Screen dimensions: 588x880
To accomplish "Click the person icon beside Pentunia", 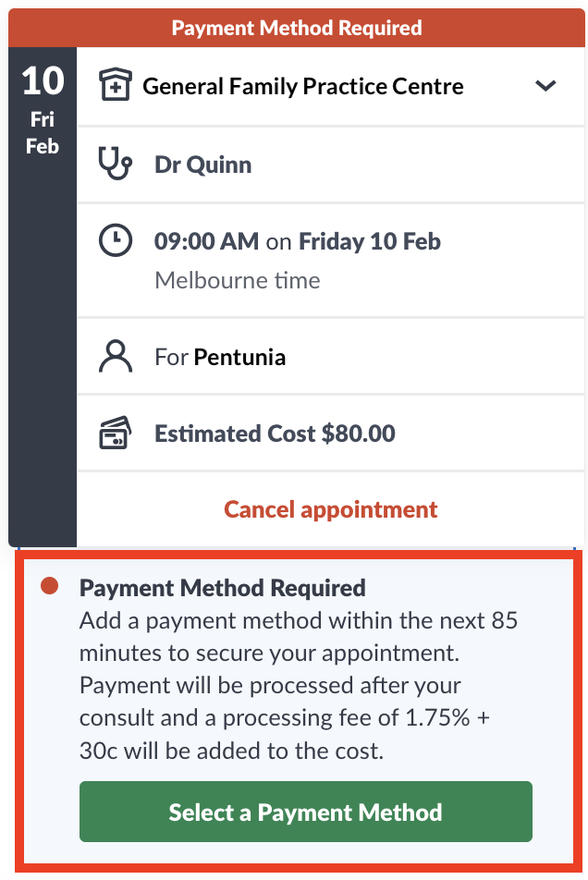I will 115,357.
